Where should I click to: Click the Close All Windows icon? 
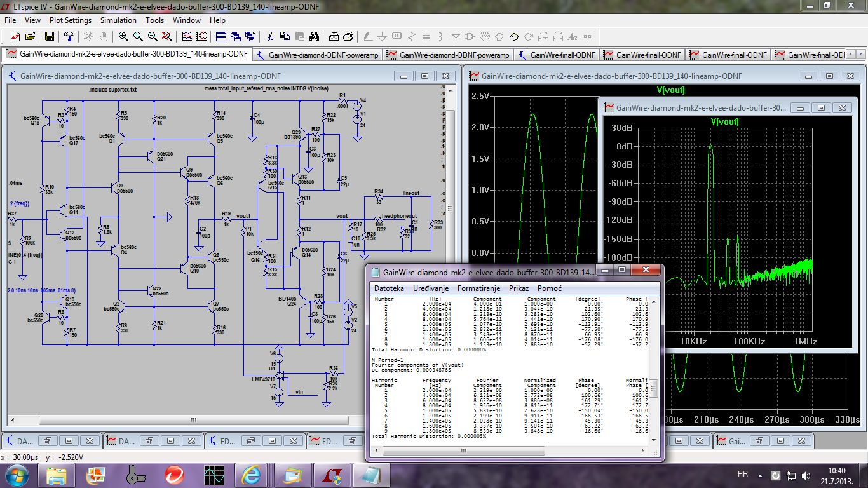click(250, 36)
